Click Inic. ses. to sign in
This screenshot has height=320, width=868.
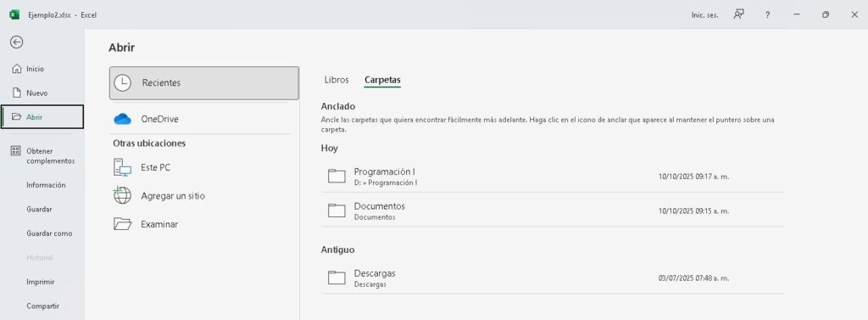click(x=704, y=15)
